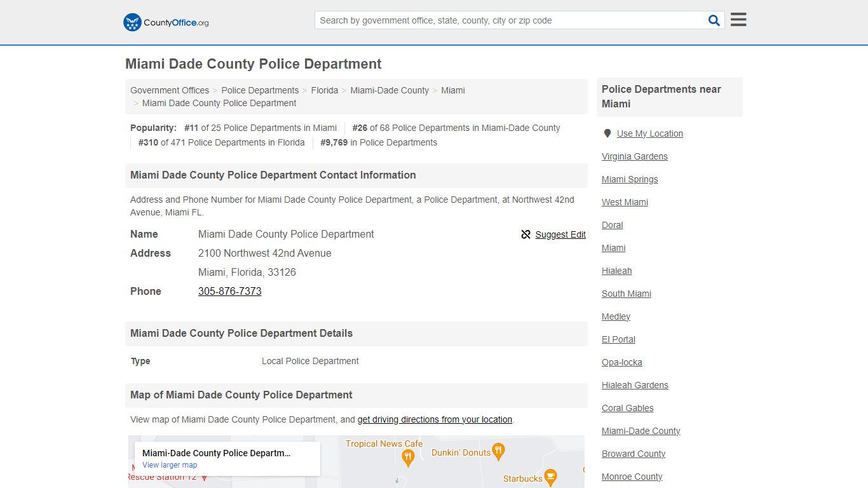
Task: Go to Government Offices breadcrumb
Action: click(170, 90)
